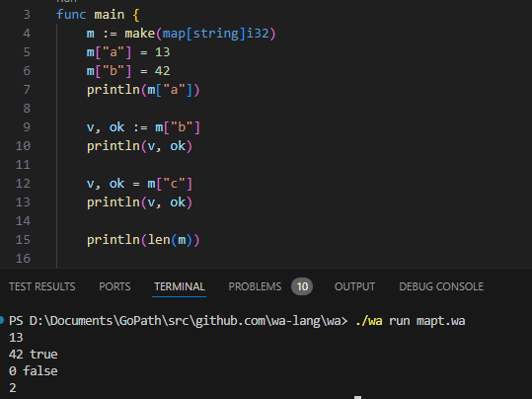Viewport: 532px width, 399px height.
Task: Select the TERMINAL tab
Action: point(180,286)
